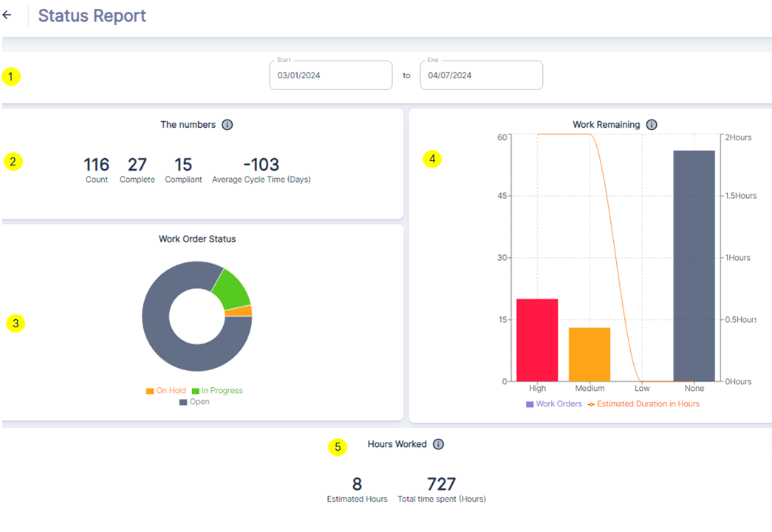Toggle On Hold legend in Work Order Status

165,391
